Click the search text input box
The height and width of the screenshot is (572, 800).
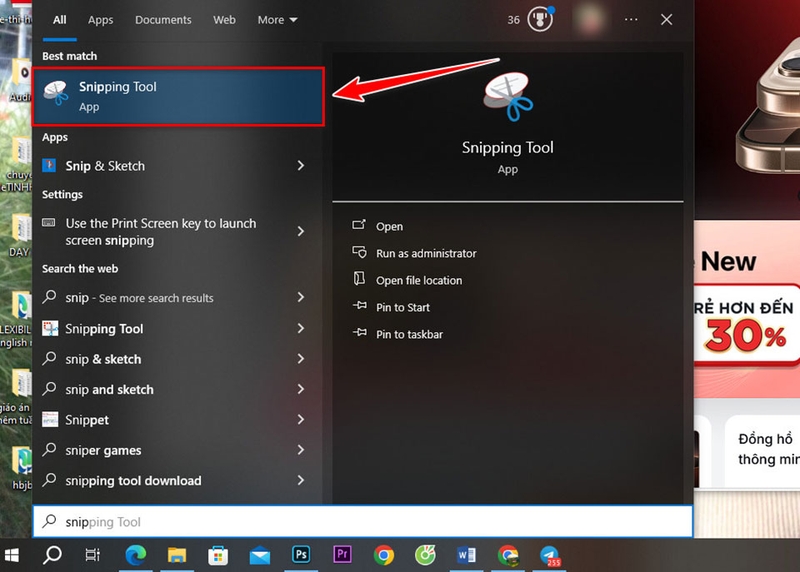[x=363, y=521]
